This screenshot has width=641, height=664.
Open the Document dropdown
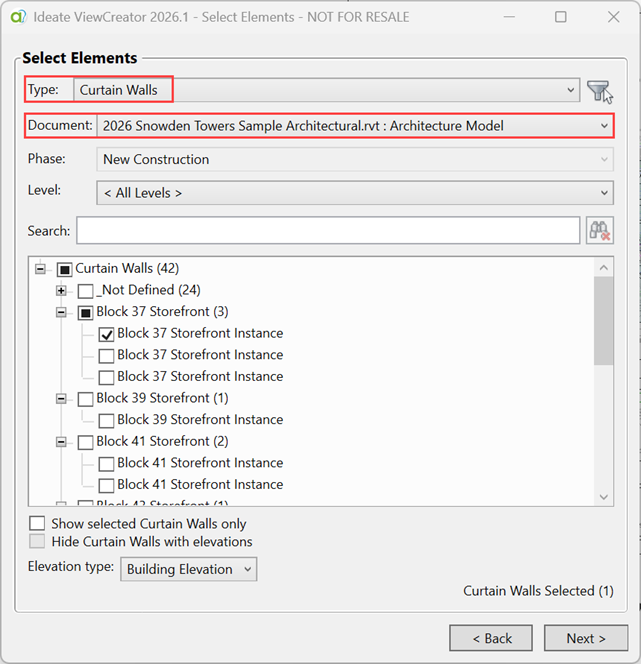point(355,126)
